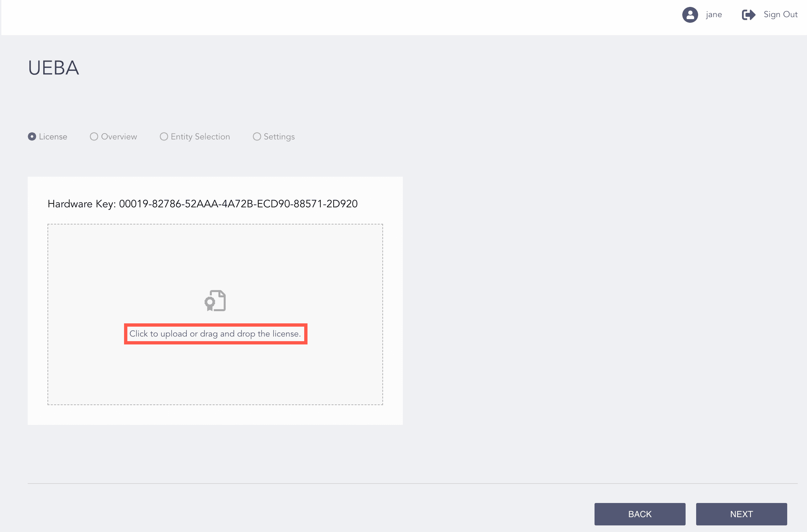This screenshot has width=807, height=532.
Task: Switch to the Entity Selection wizard step
Action: tap(200, 136)
